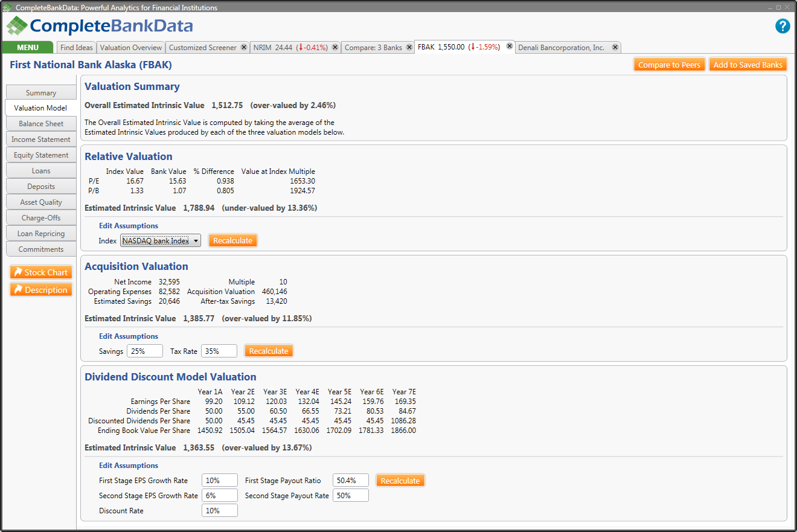This screenshot has width=797, height=532.
Task: Close the FBAK 1,550.00 tab
Action: (x=510, y=46)
